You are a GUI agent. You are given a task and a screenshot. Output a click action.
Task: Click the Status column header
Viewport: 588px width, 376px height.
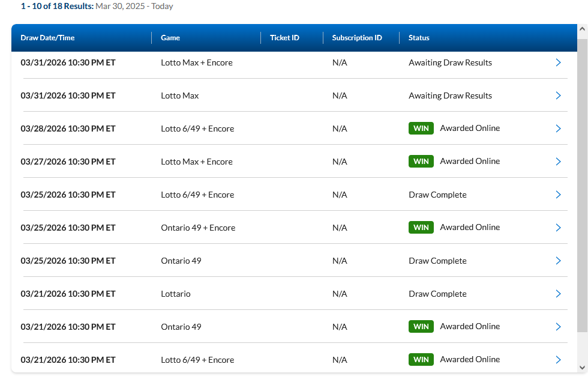419,38
